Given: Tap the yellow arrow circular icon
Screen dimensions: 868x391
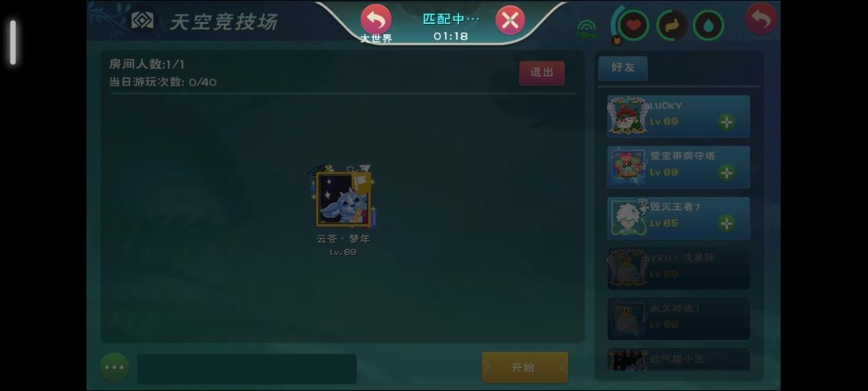Looking at the screenshot, I should 672,26.
